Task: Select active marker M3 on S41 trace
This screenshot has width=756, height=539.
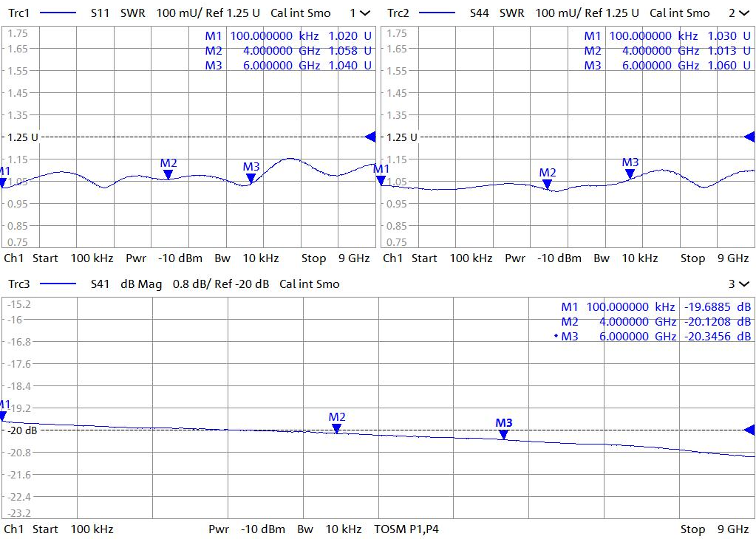Action: [503, 434]
